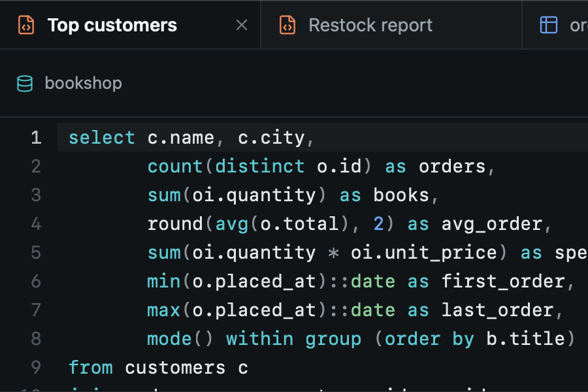Click the 'first_order' alias on line 6
The image size is (588, 392).
[x=503, y=282]
